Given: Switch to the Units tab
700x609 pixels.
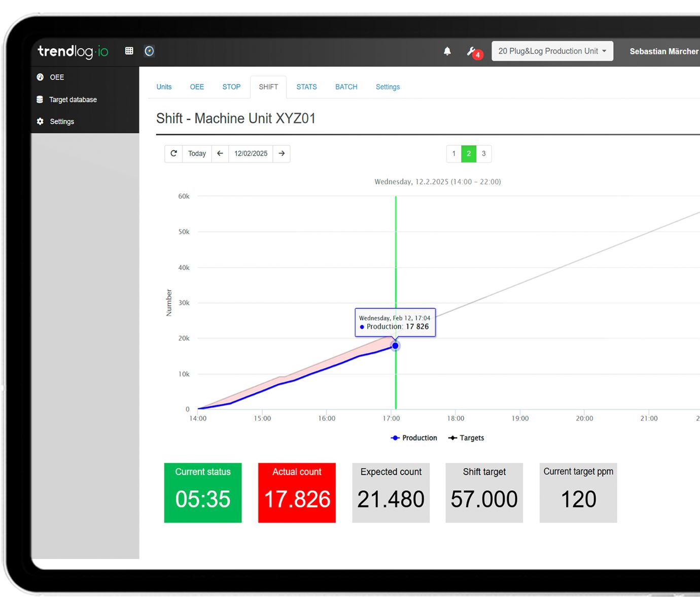Looking at the screenshot, I should point(164,87).
